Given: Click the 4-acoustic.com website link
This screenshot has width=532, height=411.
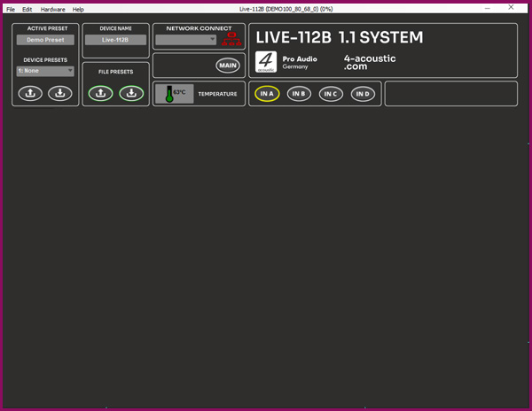Looking at the screenshot, I should click(x=370, y=62).
